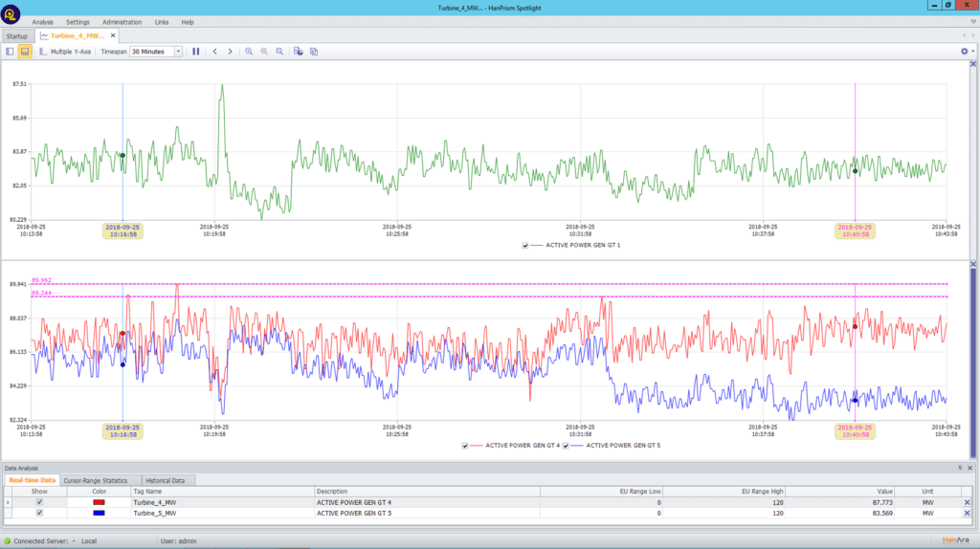Sort by the EU Range High column header
The image size is (980, 549).
coord(725,492)
